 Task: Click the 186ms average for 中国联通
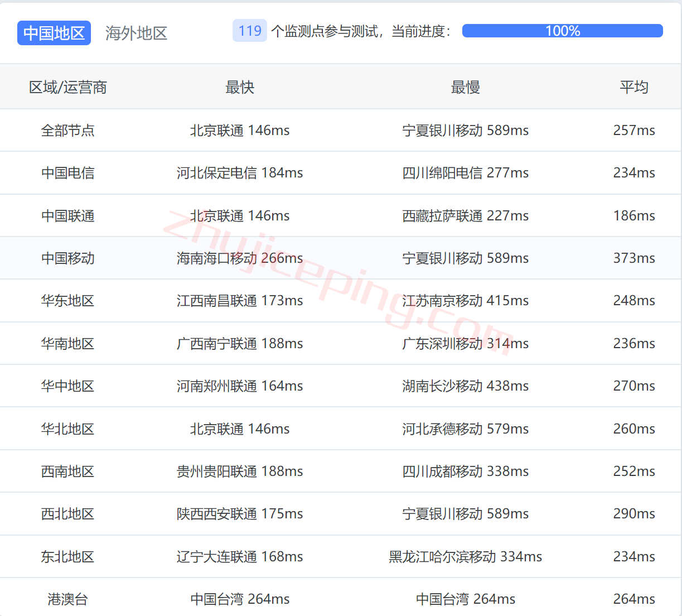click(634, 215)
